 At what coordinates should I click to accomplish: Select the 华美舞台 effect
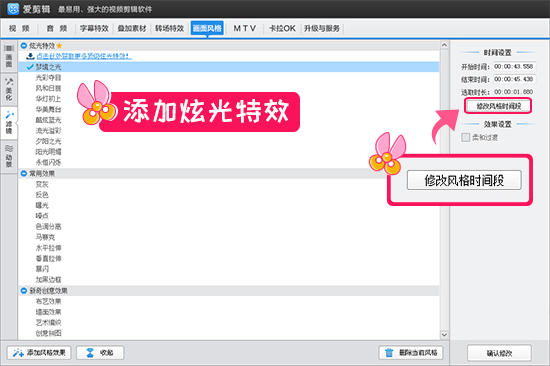[48, 109]
